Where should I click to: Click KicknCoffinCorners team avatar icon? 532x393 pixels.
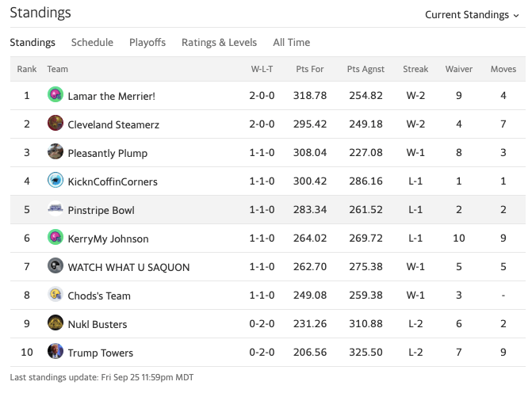[x=55, y=181]
